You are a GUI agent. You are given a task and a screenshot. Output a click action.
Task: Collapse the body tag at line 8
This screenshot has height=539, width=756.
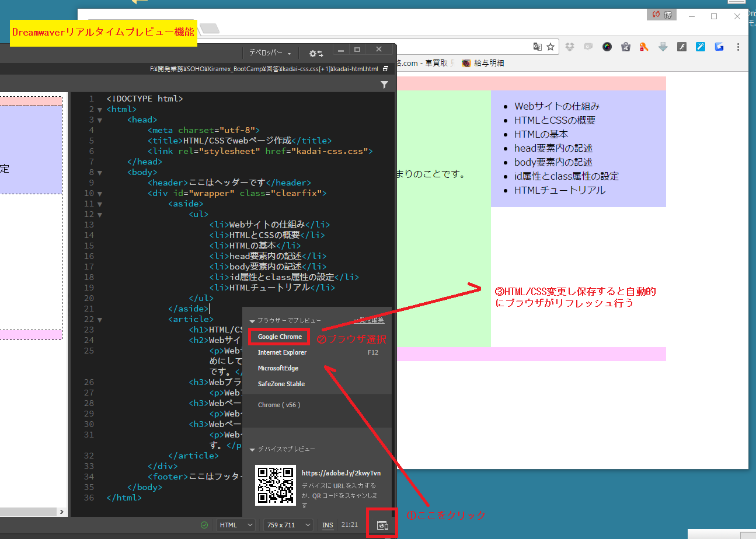tap(99, 173)
